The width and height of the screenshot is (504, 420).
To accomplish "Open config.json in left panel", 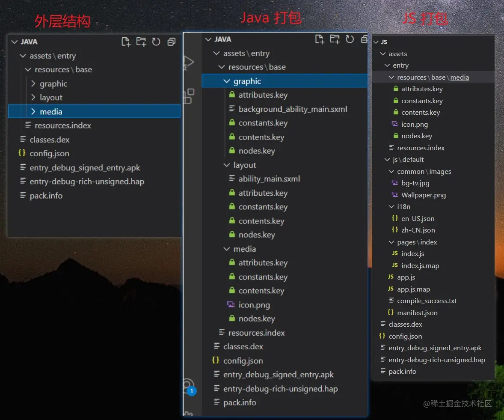I will click(x=50, y=153).
